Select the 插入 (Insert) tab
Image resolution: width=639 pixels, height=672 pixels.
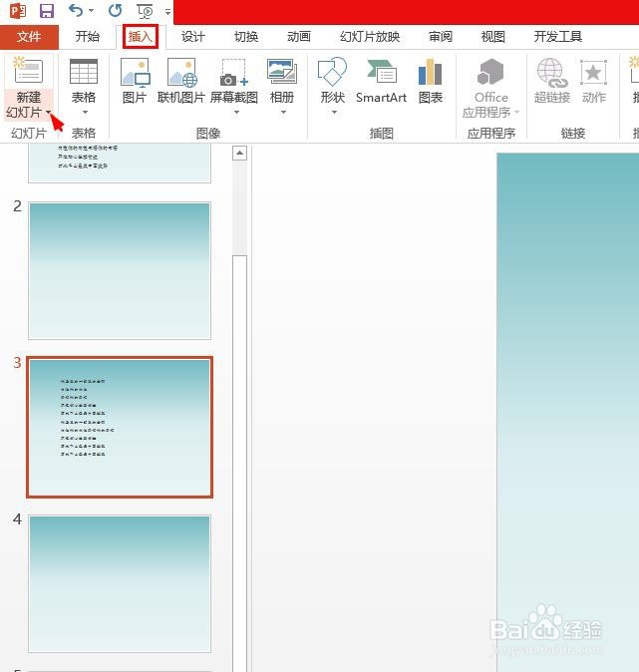[x=141, y=37]
